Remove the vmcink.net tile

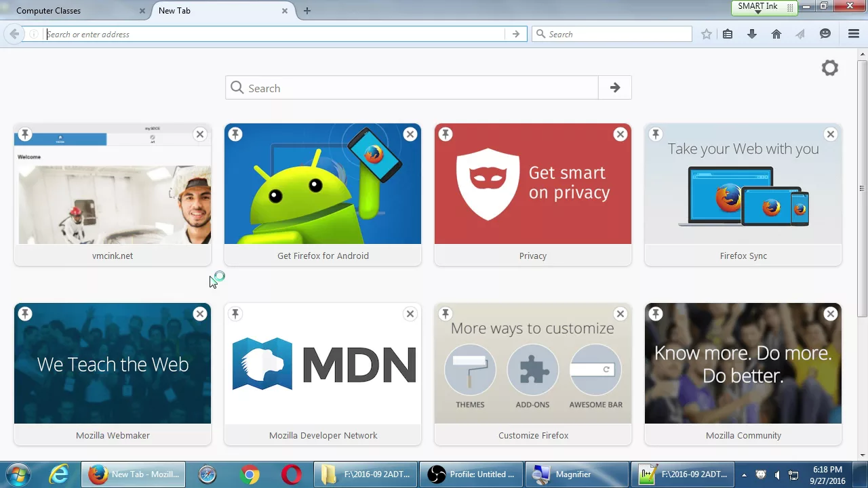(x=200, y=134)
